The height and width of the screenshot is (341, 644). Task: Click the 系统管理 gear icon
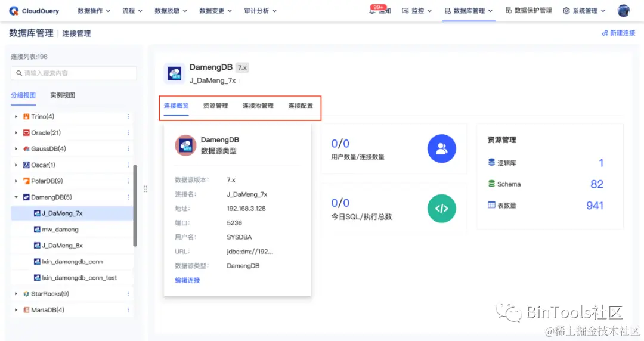tap(566, 11)
